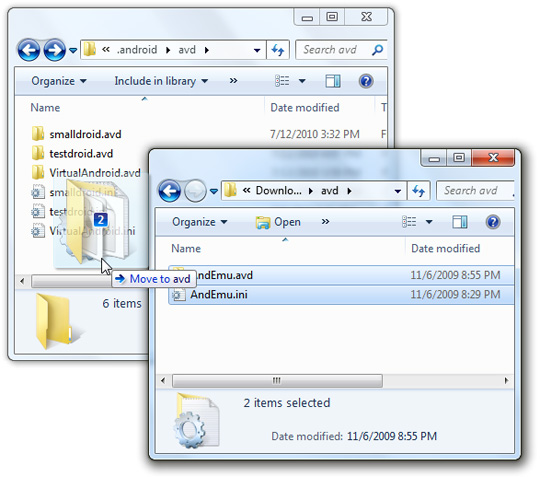Viewport: 540px width, 477px height.
Task: Sort by Date modified in Downloads window
Action: [x=445, y=248]
